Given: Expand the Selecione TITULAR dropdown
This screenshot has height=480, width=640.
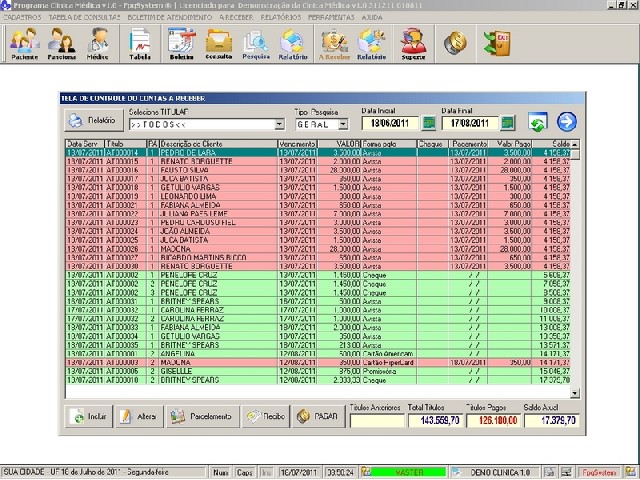Looking at the screenshot, I should (280, 124).
